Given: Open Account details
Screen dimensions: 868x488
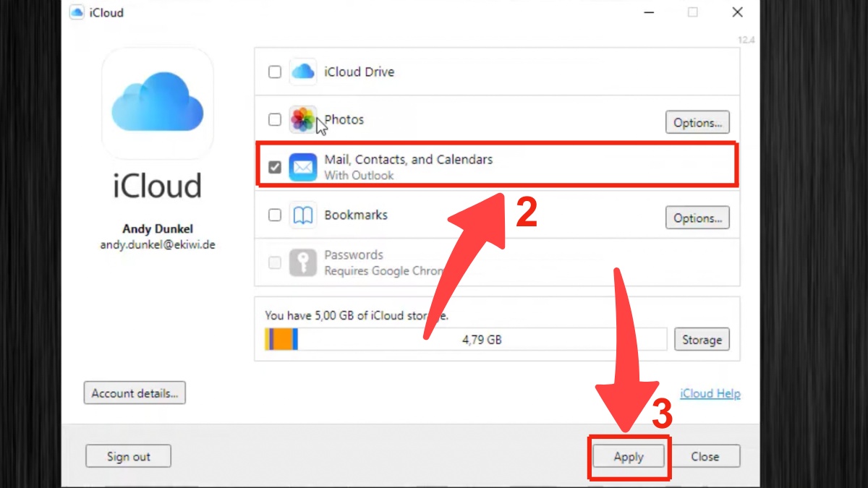Looking at the screenshot, I should pos(135,393).
